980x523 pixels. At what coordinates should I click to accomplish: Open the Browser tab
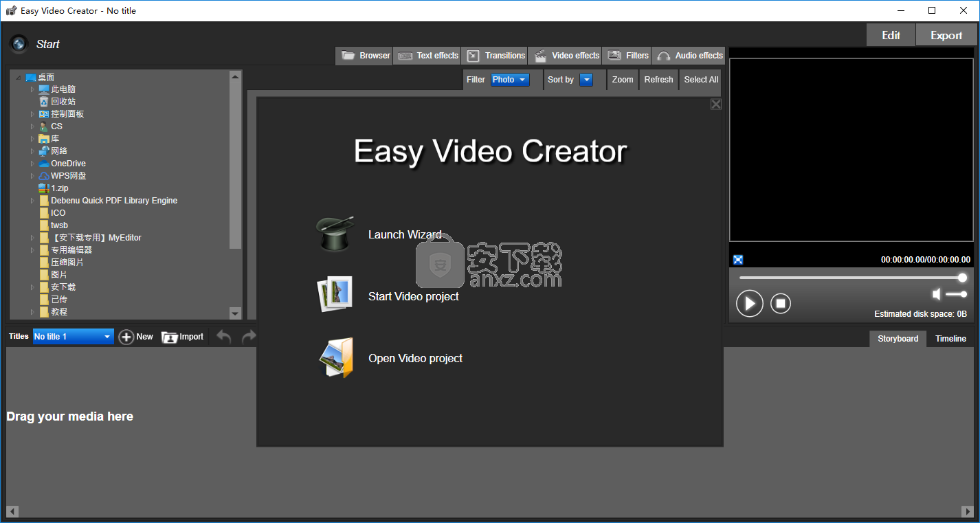coord(365,56)
